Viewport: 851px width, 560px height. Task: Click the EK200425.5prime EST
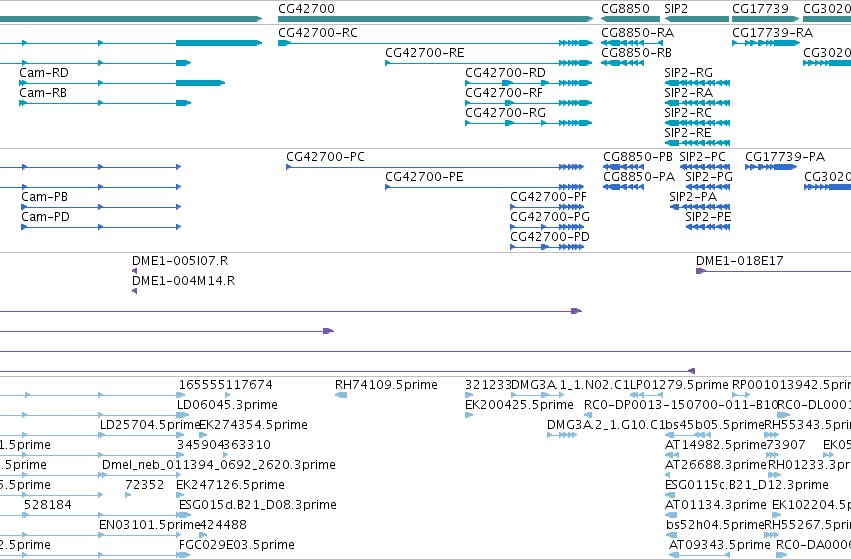click(469, 415)
